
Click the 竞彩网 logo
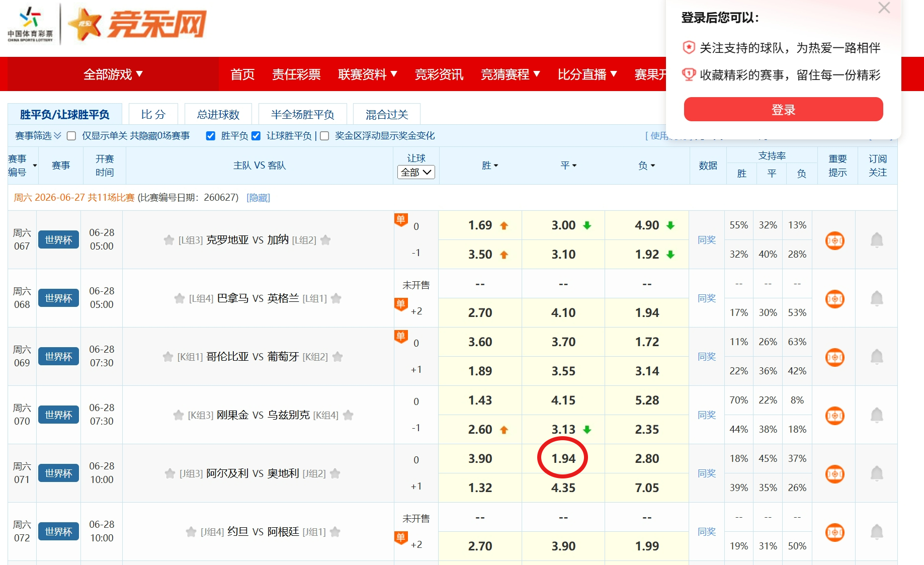pos(137,24)
